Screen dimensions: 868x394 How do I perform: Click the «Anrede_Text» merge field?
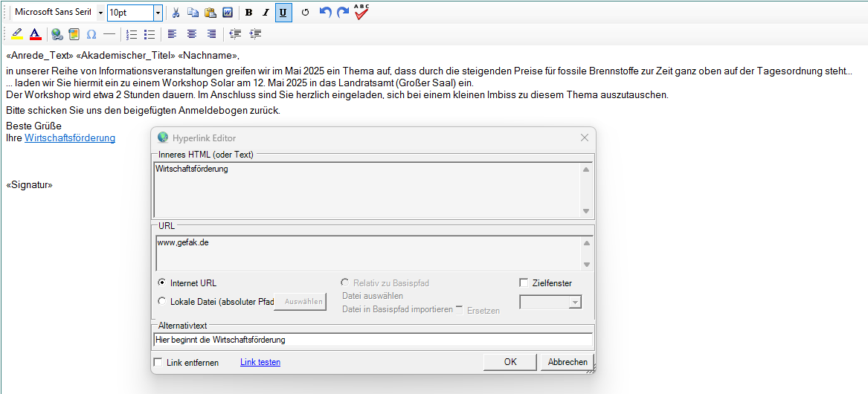39,56
